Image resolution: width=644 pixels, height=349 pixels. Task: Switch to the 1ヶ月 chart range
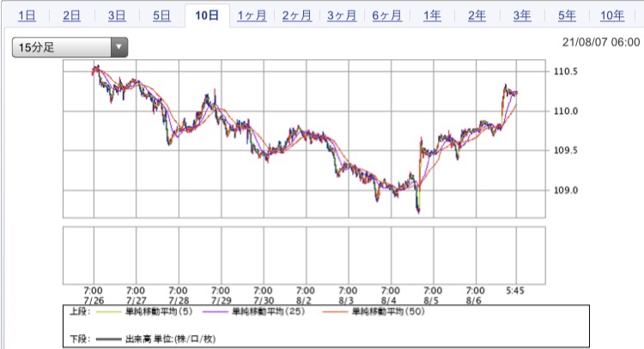[252, 16]
